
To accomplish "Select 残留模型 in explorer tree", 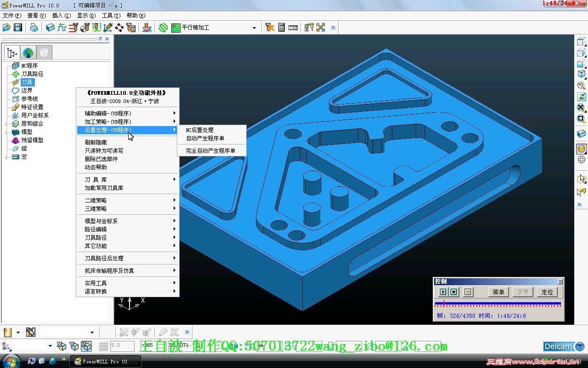I will pos(32,140).
